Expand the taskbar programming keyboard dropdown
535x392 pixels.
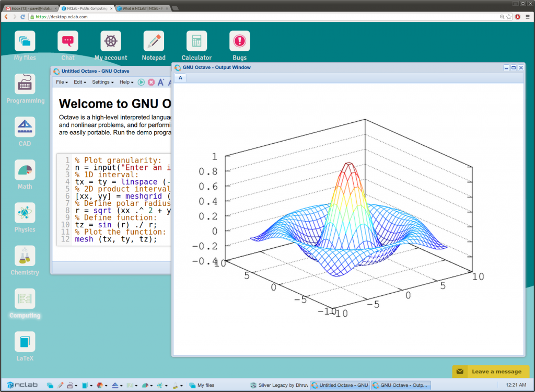coord(76,386)
